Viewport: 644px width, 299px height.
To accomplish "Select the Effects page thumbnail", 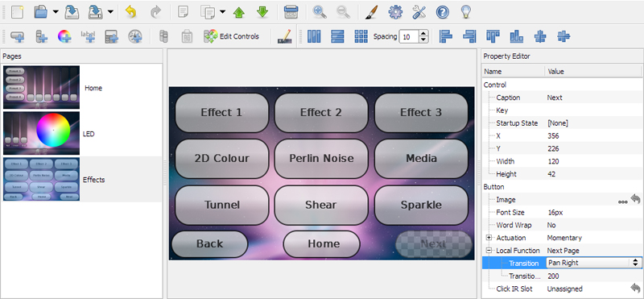I will click(x=42, y=179).
